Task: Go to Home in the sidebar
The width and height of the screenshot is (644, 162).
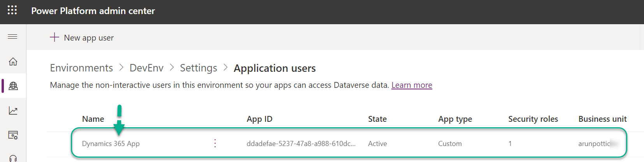Action: pos(13,62)
